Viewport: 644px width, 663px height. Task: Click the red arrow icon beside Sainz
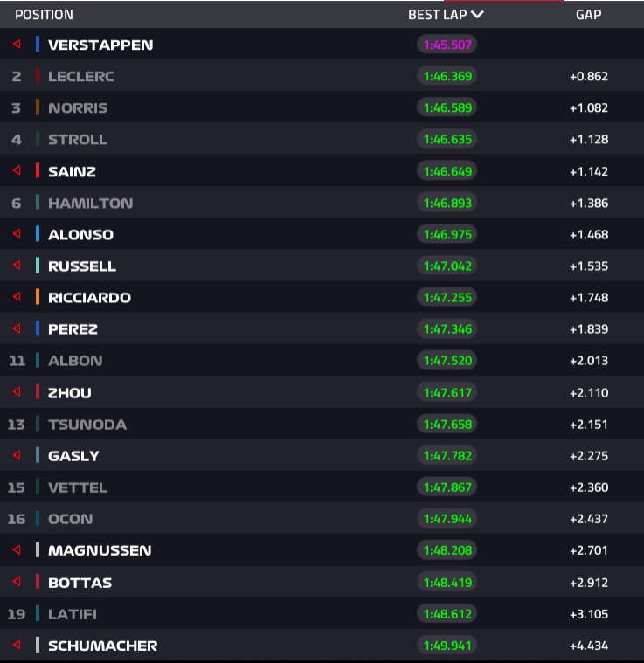click(x=17, y=170)
